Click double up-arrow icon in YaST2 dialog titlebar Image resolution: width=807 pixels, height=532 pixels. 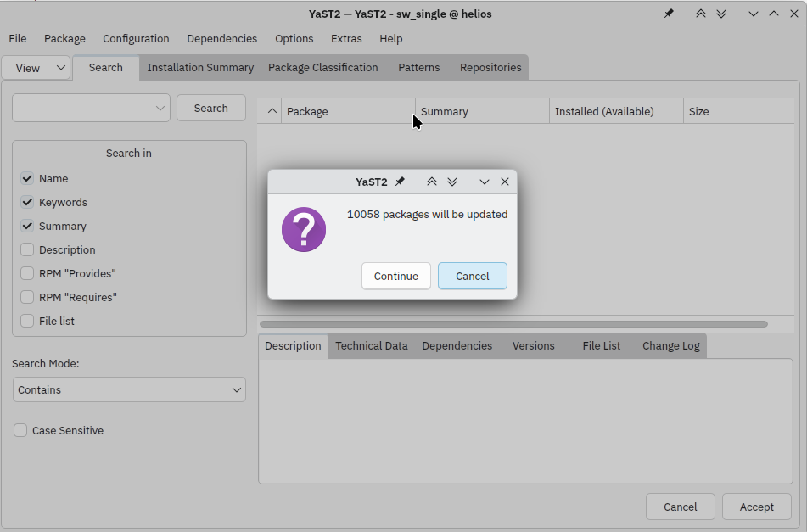click(x=432, y=182)
